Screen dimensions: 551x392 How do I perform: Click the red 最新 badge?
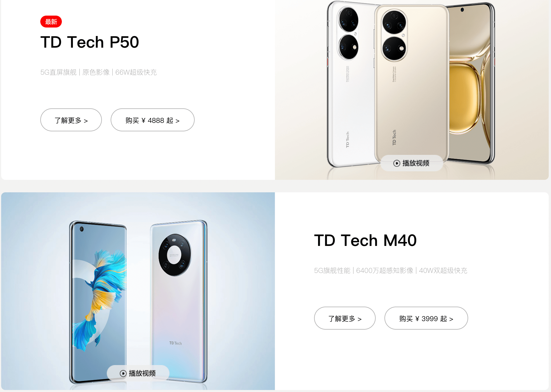tap(51, 22)
